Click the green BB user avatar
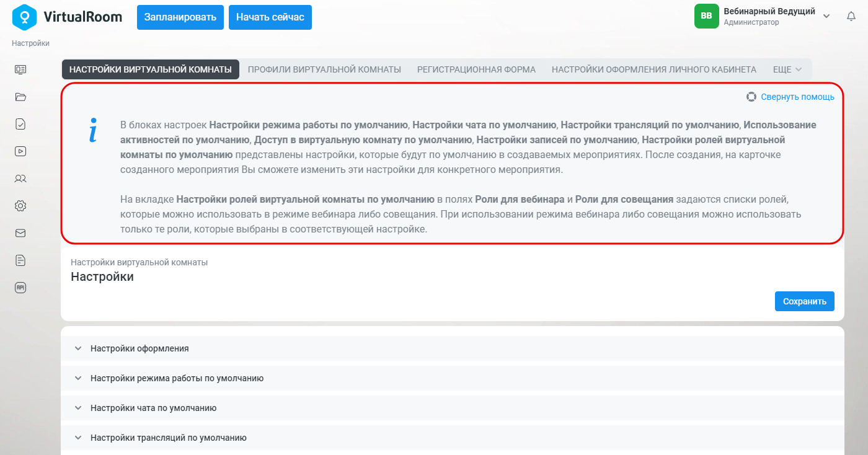Image resolution: width=868 pixels, height=455 pixels. coord(706,16)
